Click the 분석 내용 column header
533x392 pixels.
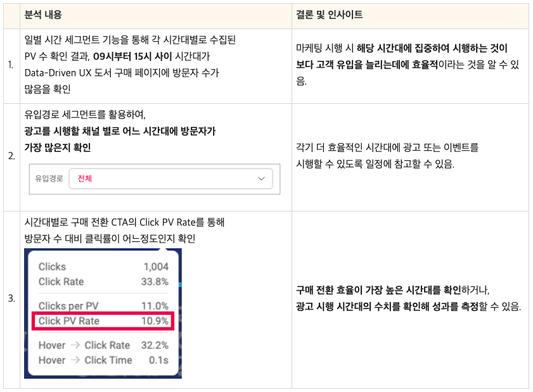43,15
